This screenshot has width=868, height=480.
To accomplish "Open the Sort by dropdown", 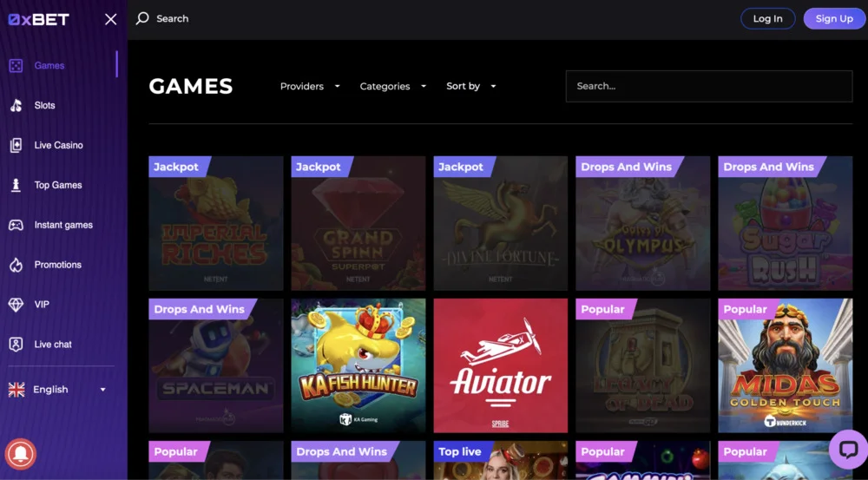I will [471, 87].
